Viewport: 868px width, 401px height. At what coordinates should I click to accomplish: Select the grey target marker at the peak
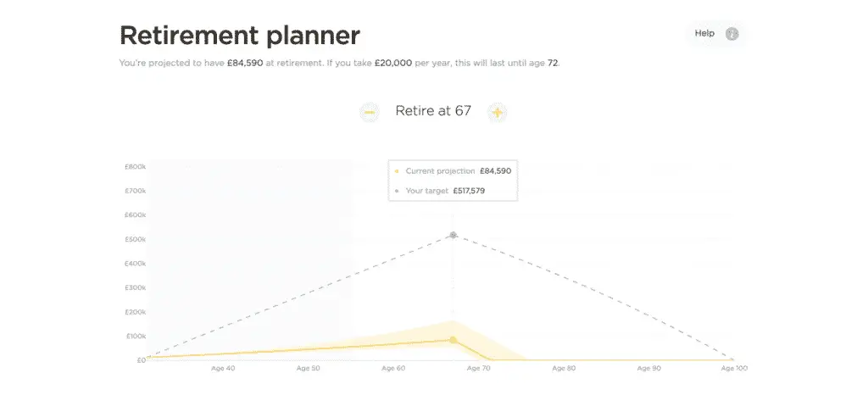(x=453, y=235)
